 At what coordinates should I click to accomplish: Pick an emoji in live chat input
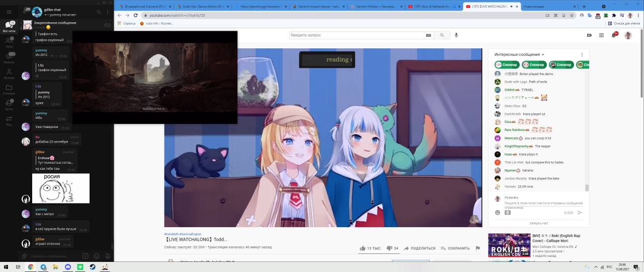coord(498,213)
